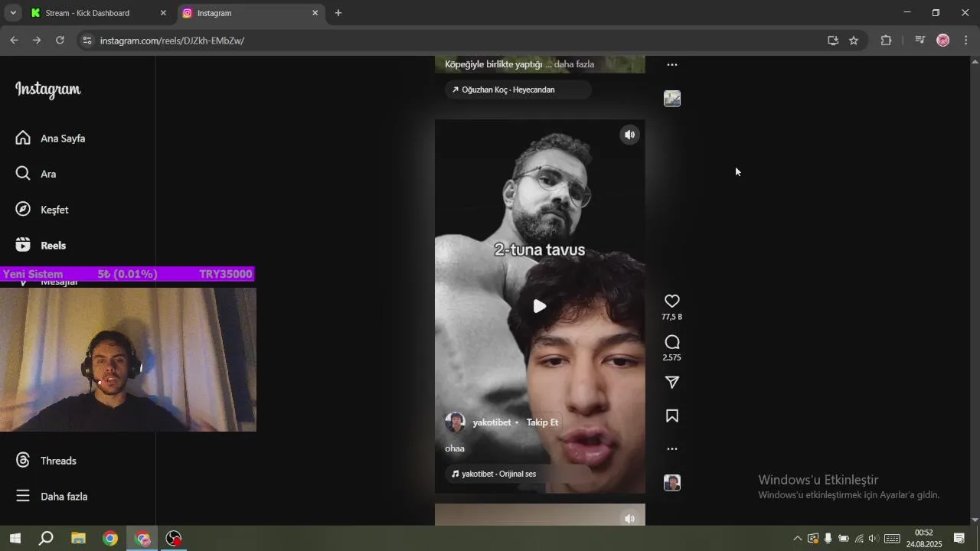
Task: Close the Instagram tab
Action: [315, 13]
